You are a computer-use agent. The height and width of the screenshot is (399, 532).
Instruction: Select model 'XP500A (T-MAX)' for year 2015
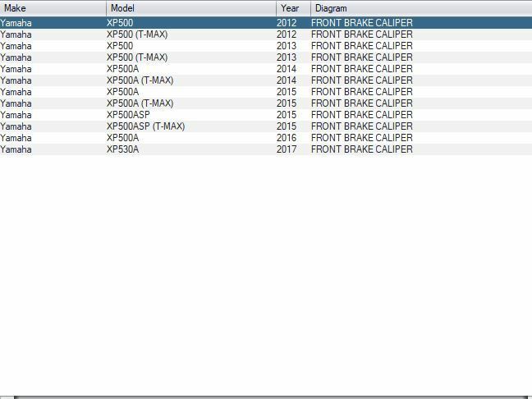click(x=140, y=103)
